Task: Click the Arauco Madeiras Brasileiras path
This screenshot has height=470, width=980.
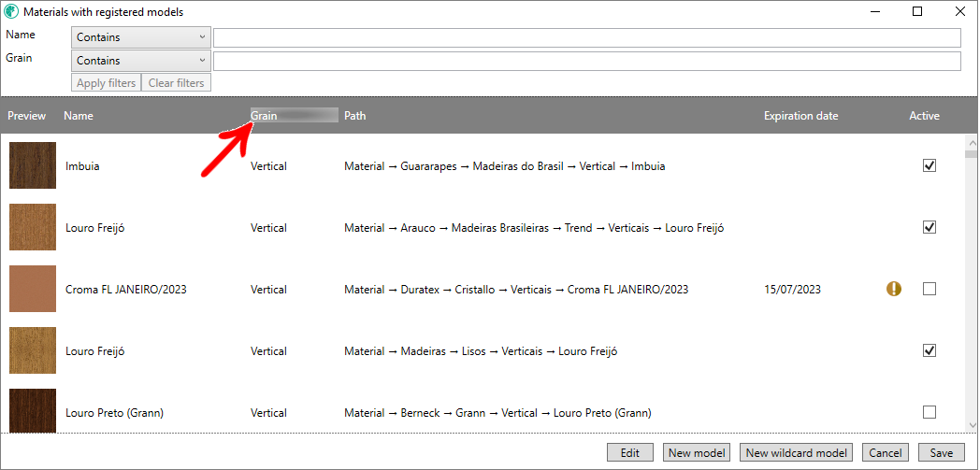Action: pyautogui.click(x=534, y=228)
